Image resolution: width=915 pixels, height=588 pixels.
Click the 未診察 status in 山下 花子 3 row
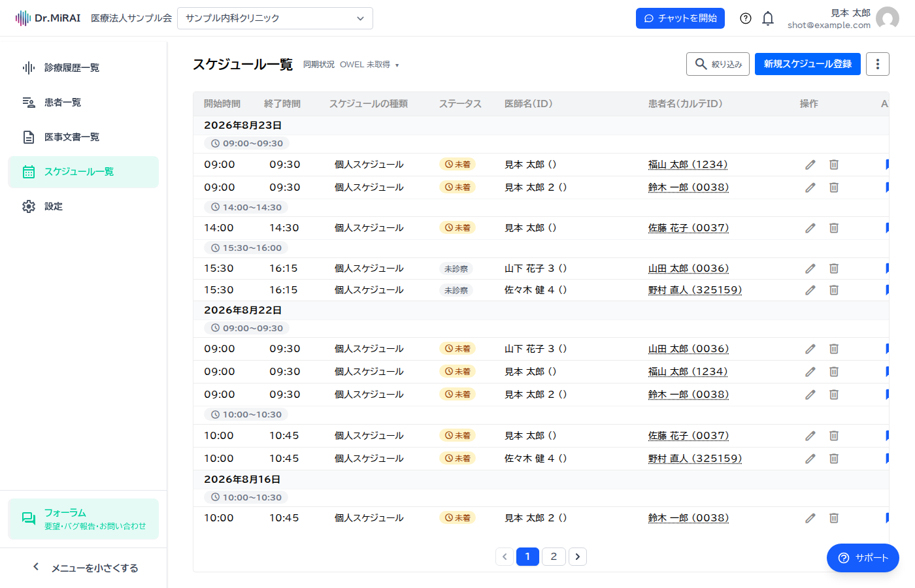click(456, 269)
